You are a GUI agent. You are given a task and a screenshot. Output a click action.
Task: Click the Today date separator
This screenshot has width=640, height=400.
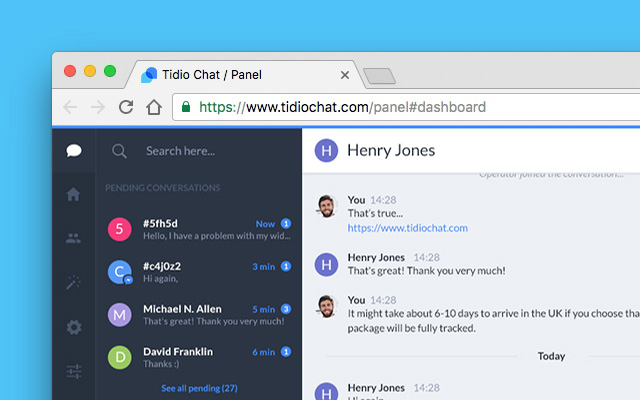(551, 356)
